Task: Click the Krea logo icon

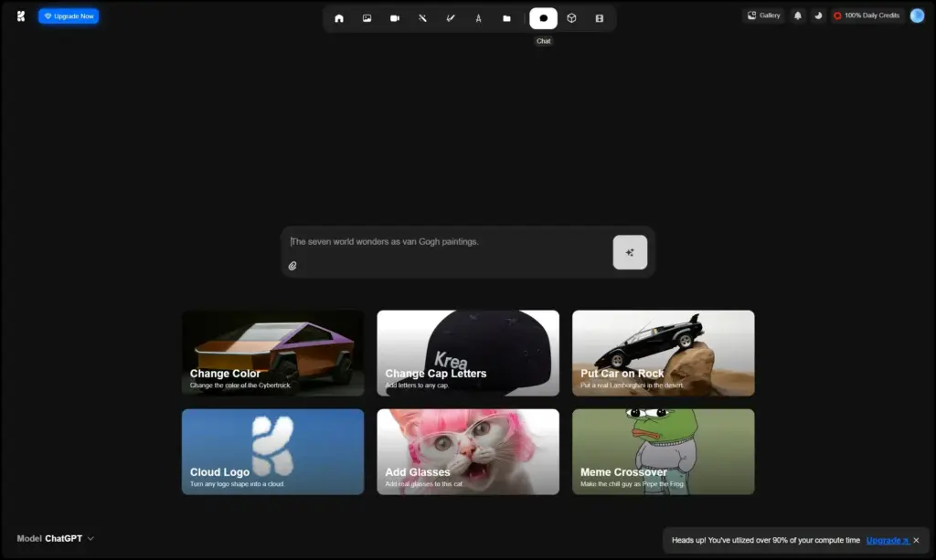Action: (x=21, y=16)
